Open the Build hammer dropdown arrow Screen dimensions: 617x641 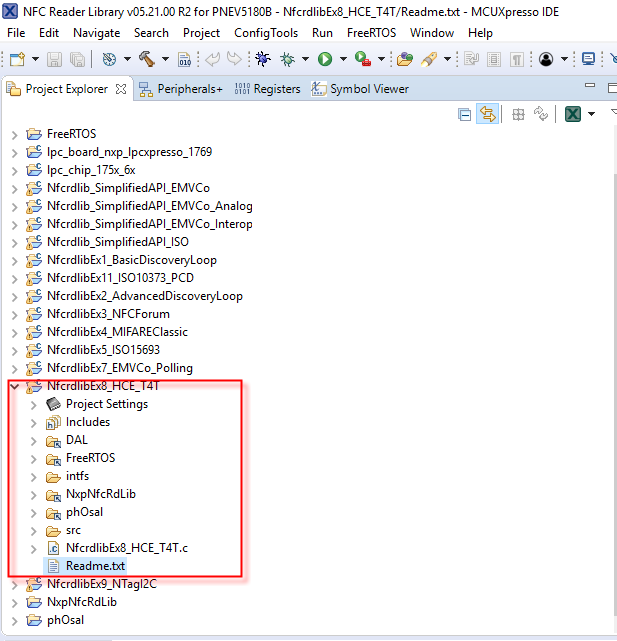[165, 60]
